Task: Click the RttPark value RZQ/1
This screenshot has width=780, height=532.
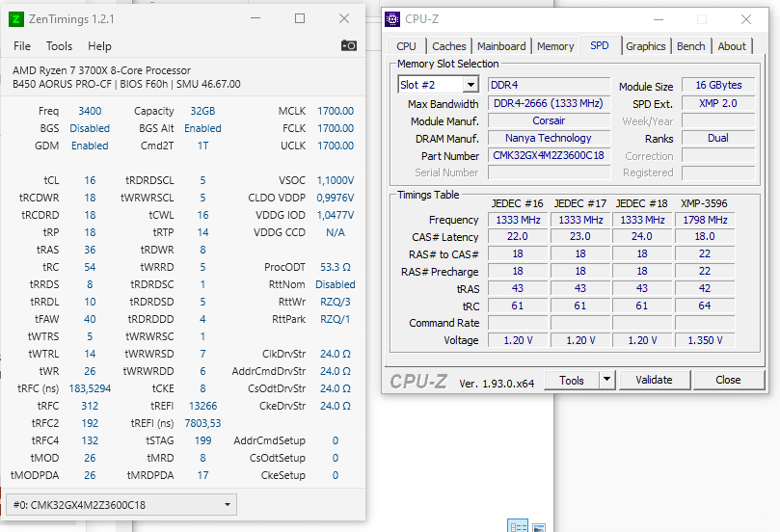Action: coord(336,319)
